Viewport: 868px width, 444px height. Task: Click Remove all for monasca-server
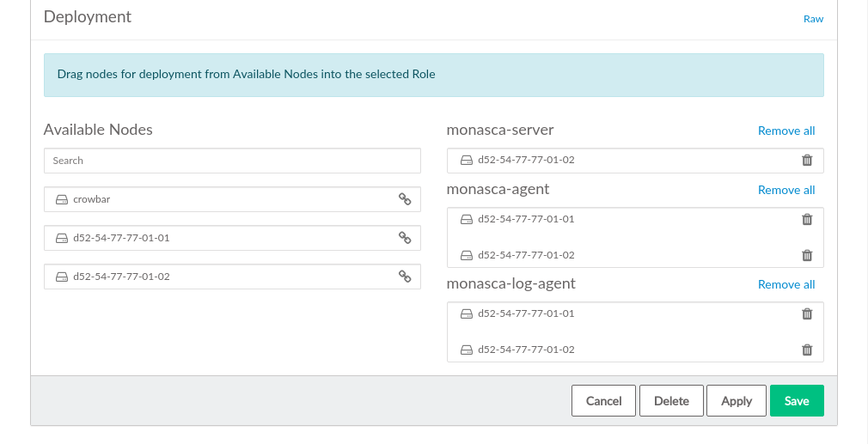pos(786,131)
